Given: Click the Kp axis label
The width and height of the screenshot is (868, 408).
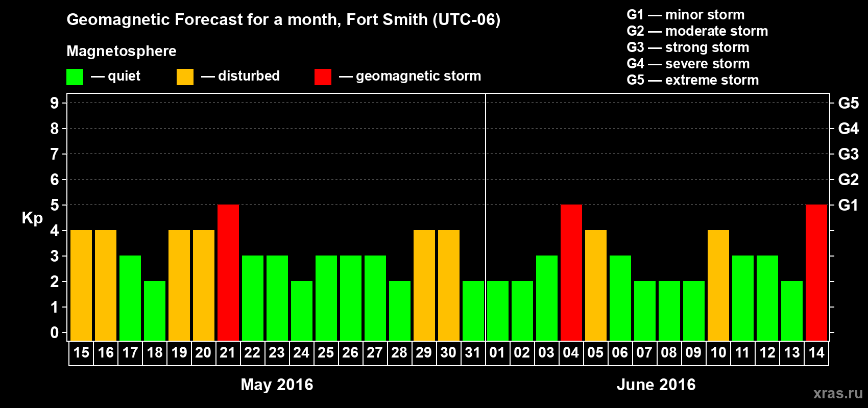Looking at the screenshot, I should (x=32, y=218).
